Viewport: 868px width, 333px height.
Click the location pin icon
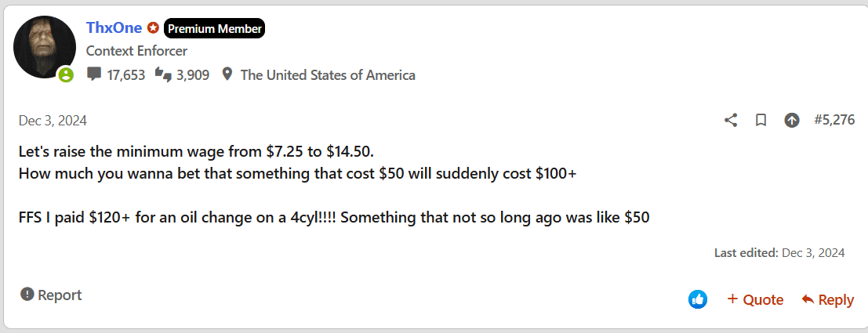tap(227, 74)
